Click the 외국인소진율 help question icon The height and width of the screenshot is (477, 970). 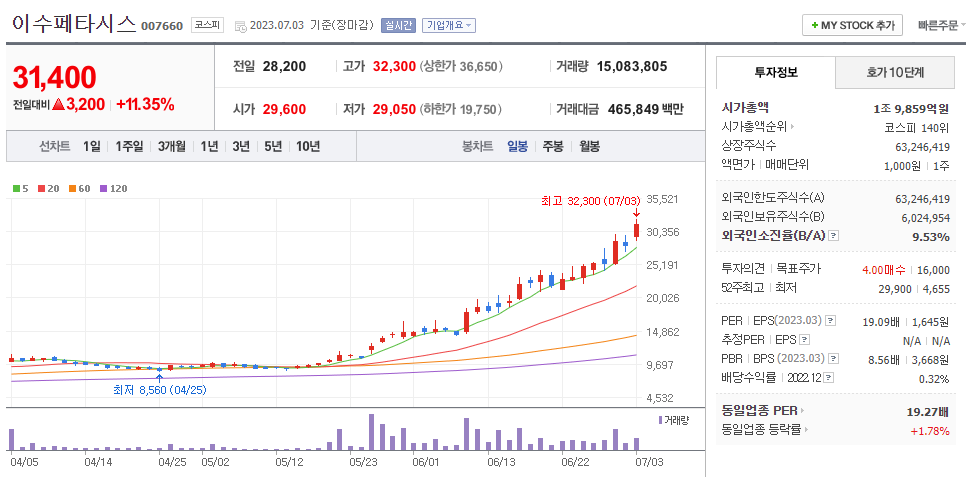[x=833, y=236]
